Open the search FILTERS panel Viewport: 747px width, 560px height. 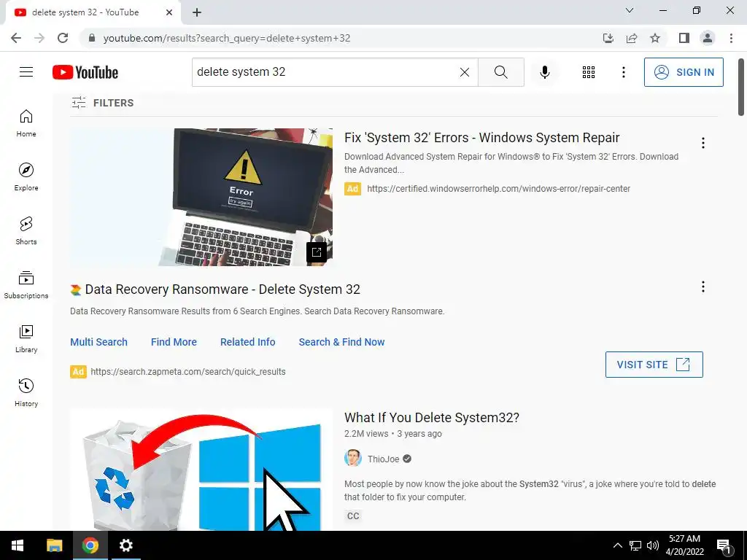point(102,102)
